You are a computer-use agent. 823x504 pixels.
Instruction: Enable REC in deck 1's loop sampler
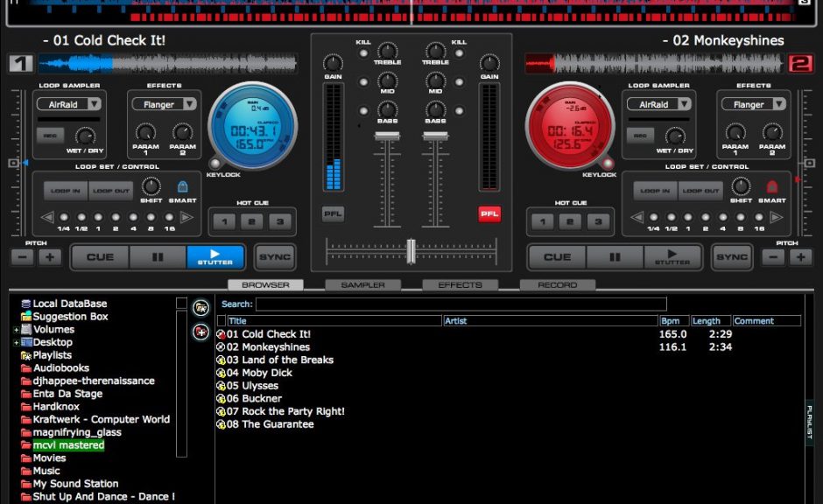[50, 136]
